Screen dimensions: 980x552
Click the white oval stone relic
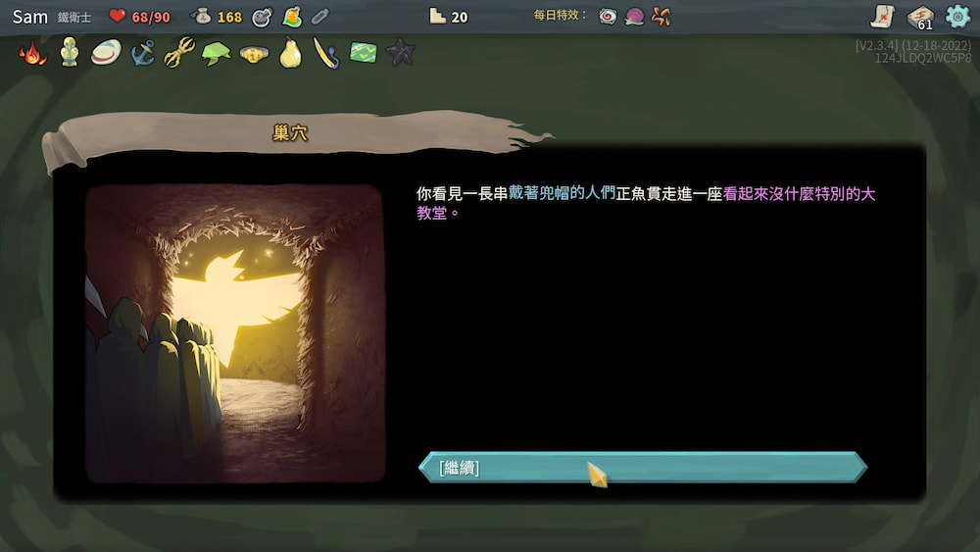106,52
